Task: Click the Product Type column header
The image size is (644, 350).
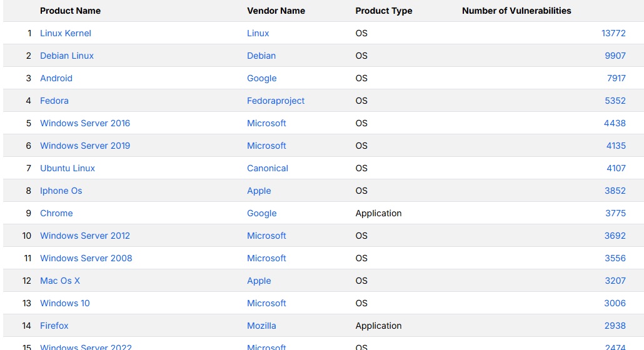Action: pos(384,11)
